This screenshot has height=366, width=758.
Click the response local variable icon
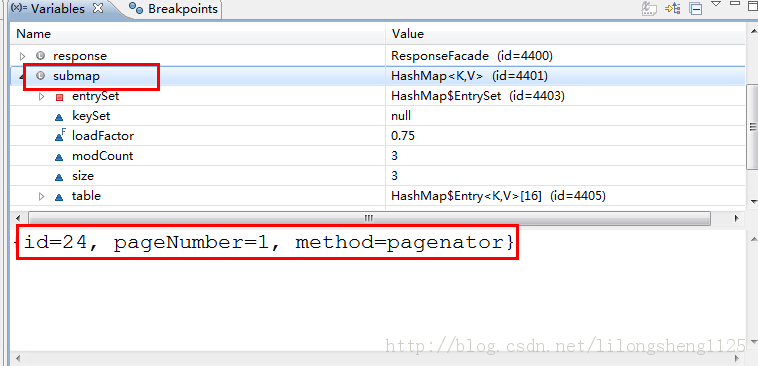click(41, 56)
